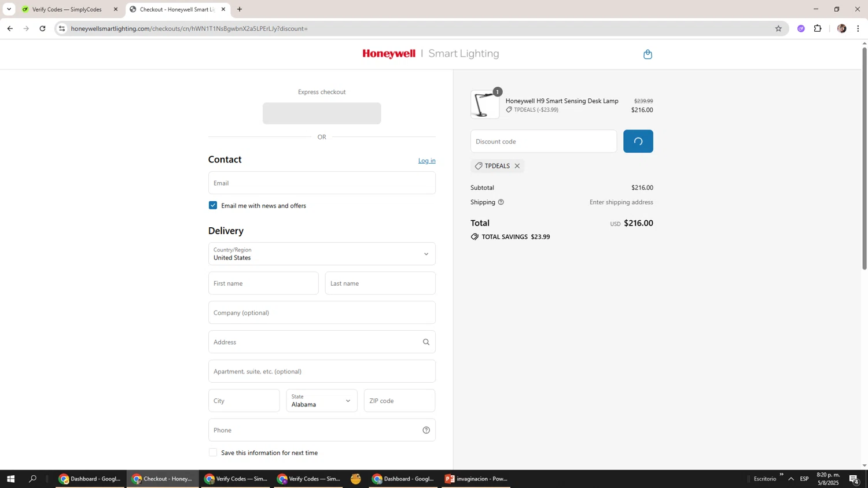Click the Express checkout button
The width and height of the screenshot is (868, 488).
(322, 113)
